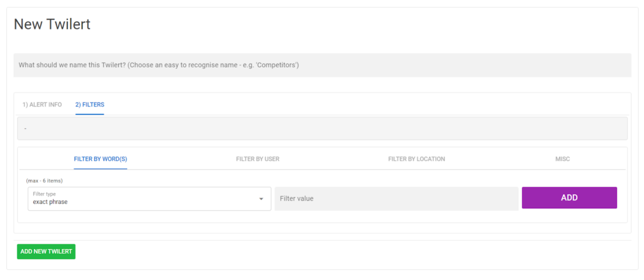The image size is (644, 280).
Task: Open the FILTER BY WORD(S) tab
Action: click(x=101, y=159)
